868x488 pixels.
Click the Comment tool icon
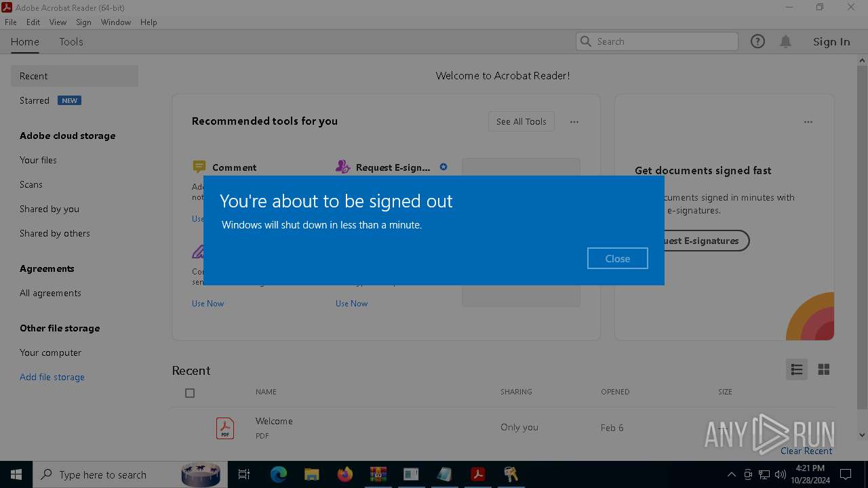pyautogui.click(x=199, y=167)
